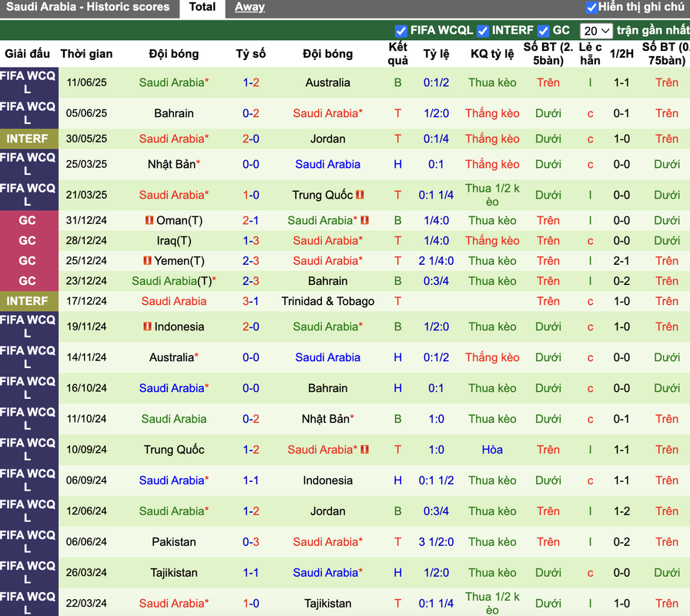Click the 1/2H column header

[x=621, y=54]
